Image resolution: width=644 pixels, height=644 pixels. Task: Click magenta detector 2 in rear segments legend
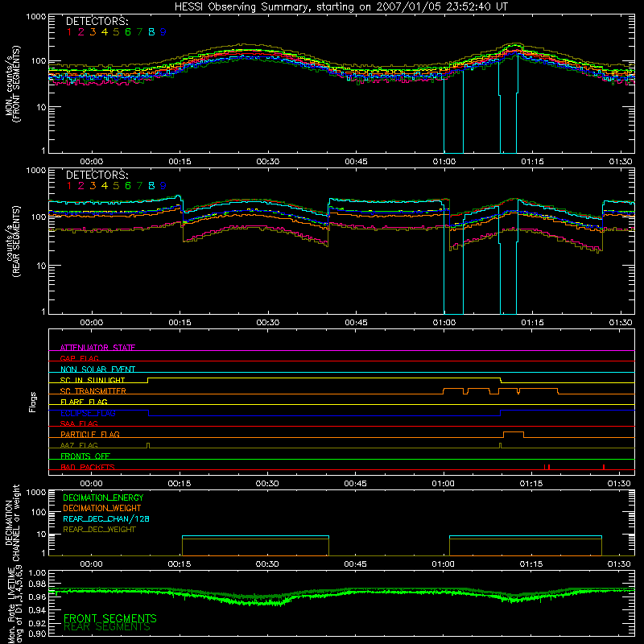(81, 186)
